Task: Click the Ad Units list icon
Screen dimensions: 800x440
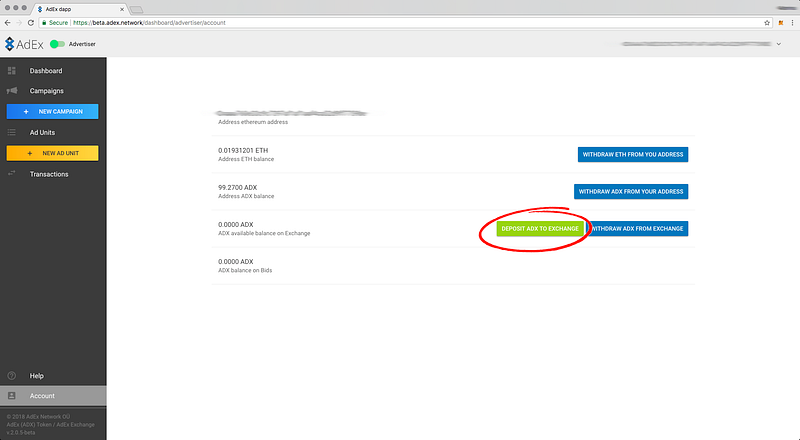Action: point(12,132)
